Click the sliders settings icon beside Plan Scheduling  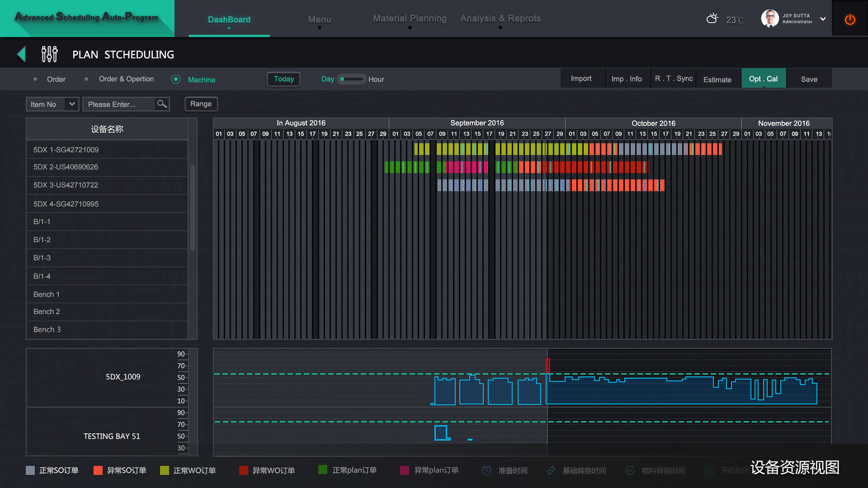(49, 54)
